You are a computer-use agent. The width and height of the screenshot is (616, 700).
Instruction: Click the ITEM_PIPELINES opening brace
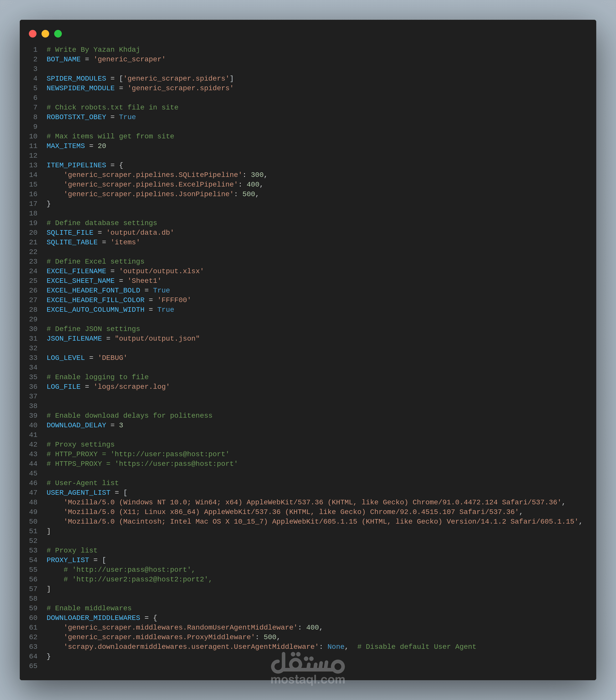pyautogui.click(x=121, y=165)
